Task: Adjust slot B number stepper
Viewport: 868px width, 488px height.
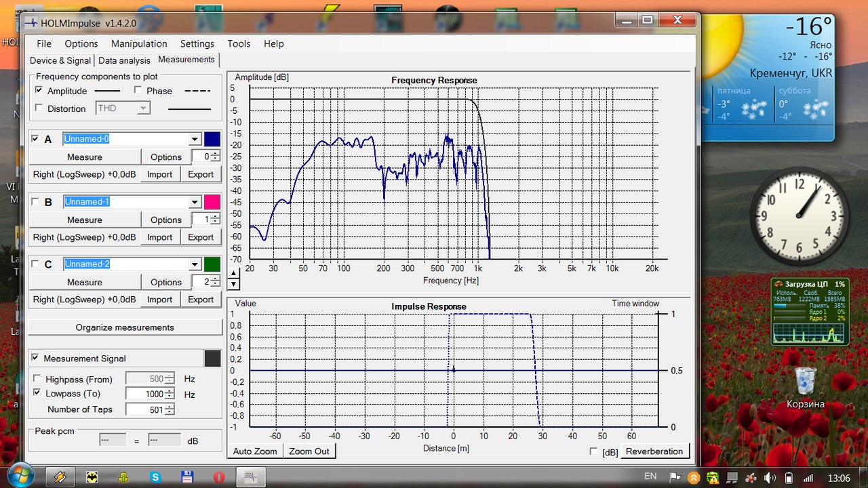Action: click(x=215, y=220)
